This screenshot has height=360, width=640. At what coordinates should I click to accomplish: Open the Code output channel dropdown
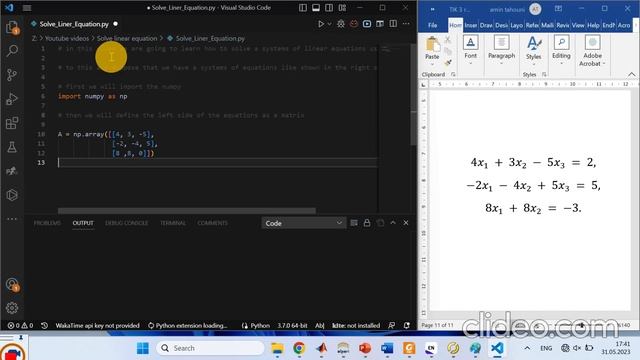[303, 223]
